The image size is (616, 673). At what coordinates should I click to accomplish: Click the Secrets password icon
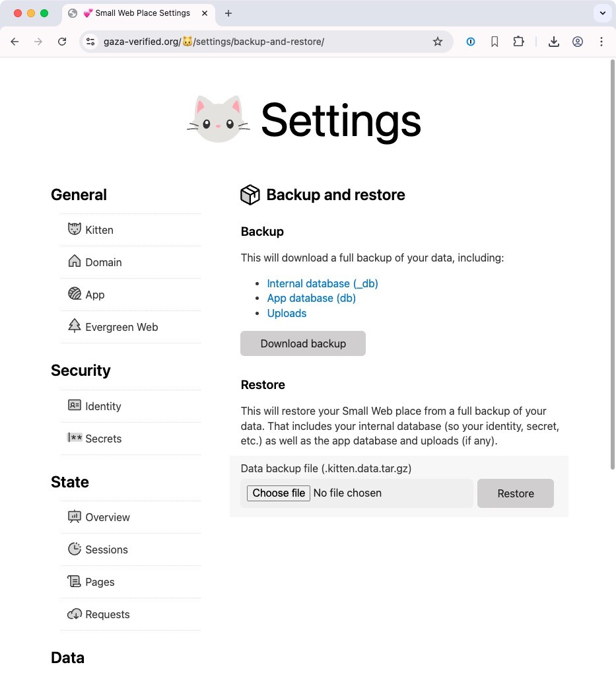pos(75,438)
